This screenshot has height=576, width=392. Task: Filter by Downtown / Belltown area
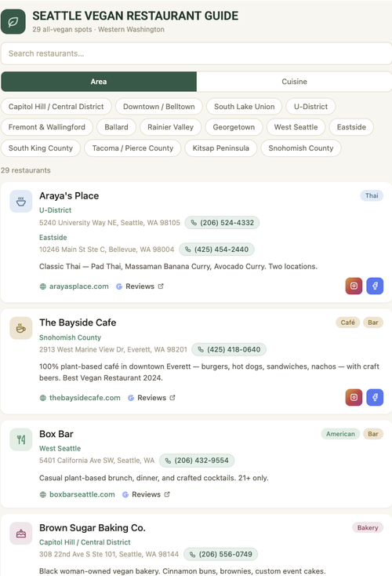159,107
